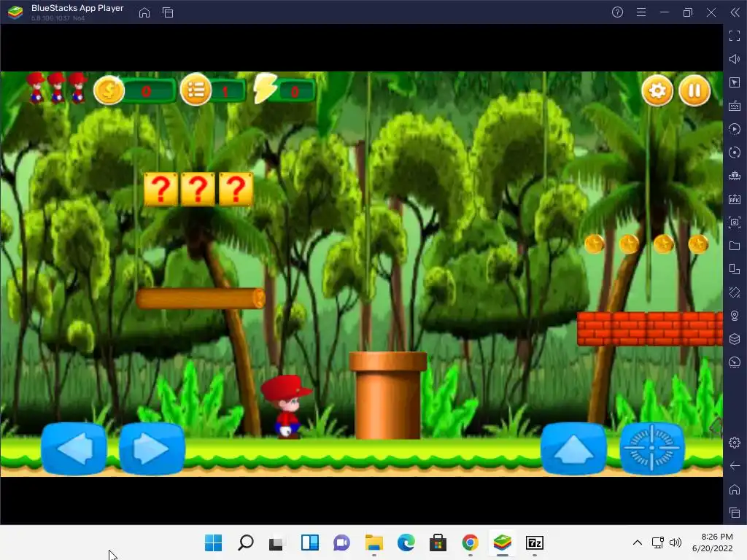Open the BlueStacks hamburger menu
This screenshot has height=560, width=747.
(641, 12)
